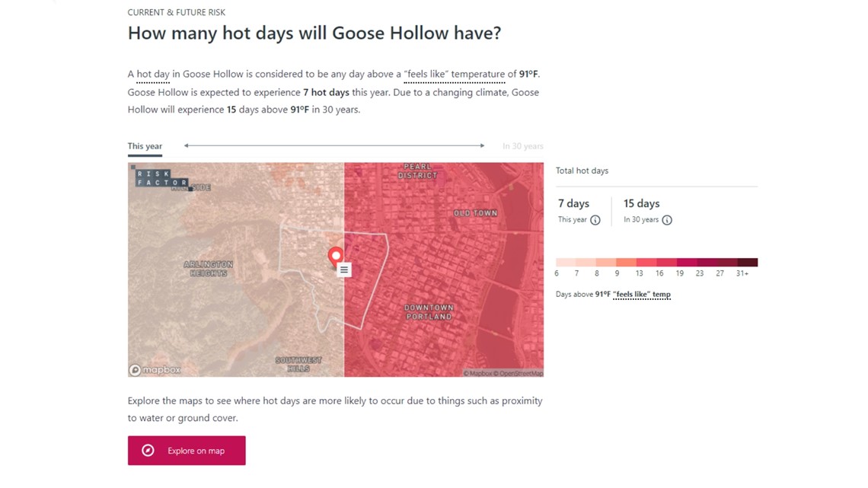Click the compass icon on Explore button
Viewport: 868px width, 488px height.
point(148,451)
